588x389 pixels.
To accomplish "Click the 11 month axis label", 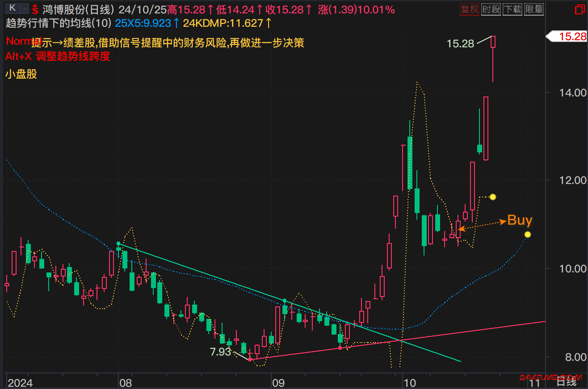I will click(x=534, y=383).
